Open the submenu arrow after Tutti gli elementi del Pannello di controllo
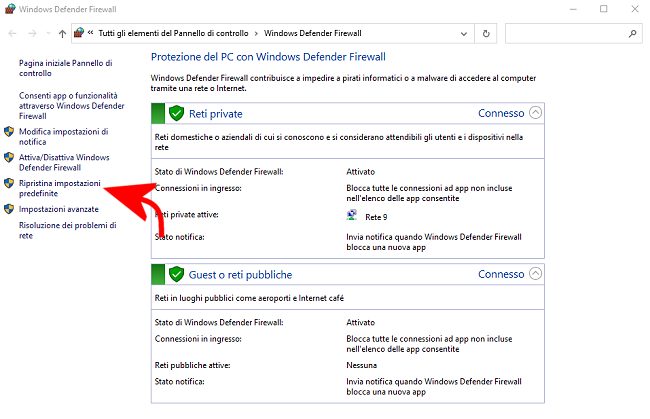This screenshot has height=419, width=650. pos(256,34)
